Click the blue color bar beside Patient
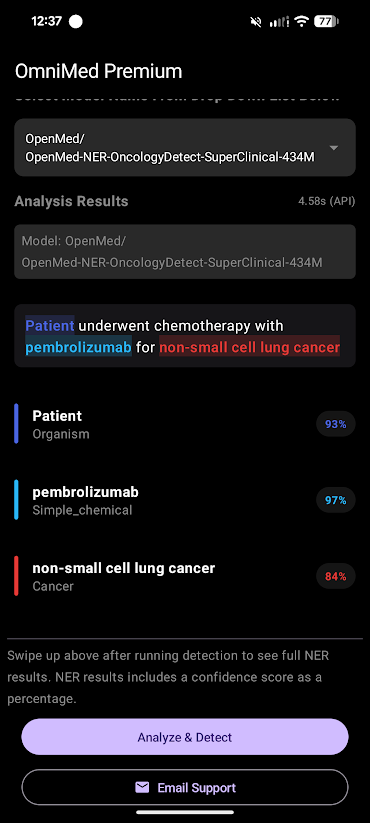370x823 pixels. pos(16,424)
